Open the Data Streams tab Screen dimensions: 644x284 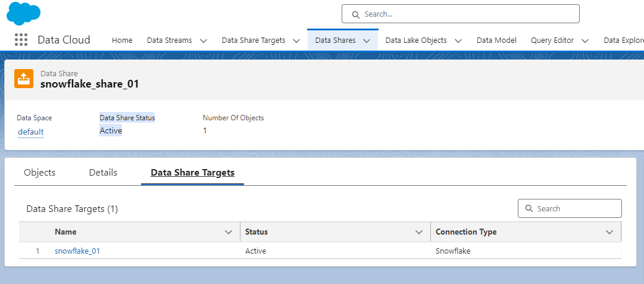[x=169, y=40]
